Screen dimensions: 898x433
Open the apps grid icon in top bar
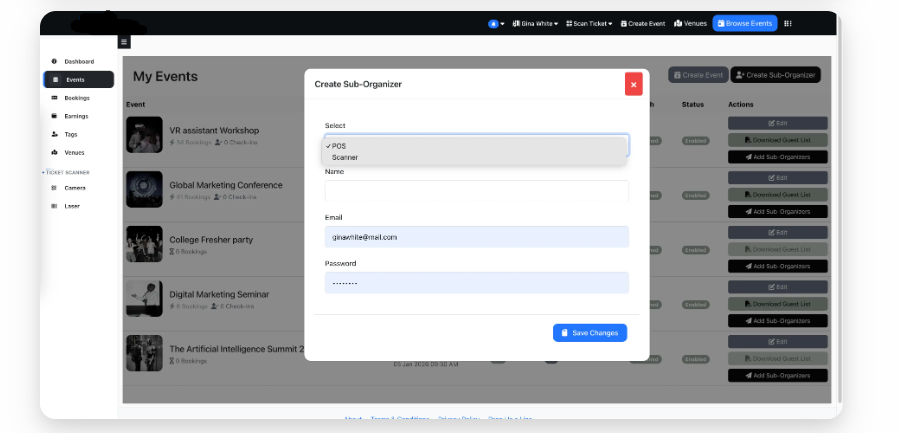tap(788, 23)
